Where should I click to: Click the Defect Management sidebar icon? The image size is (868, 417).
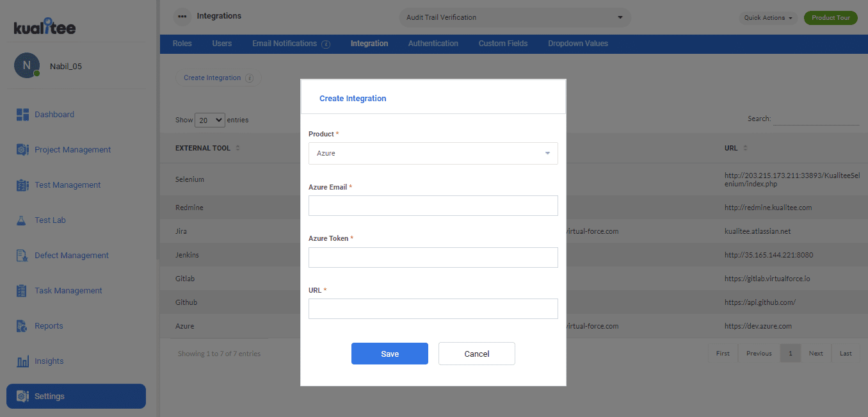[x=22, y=256]
